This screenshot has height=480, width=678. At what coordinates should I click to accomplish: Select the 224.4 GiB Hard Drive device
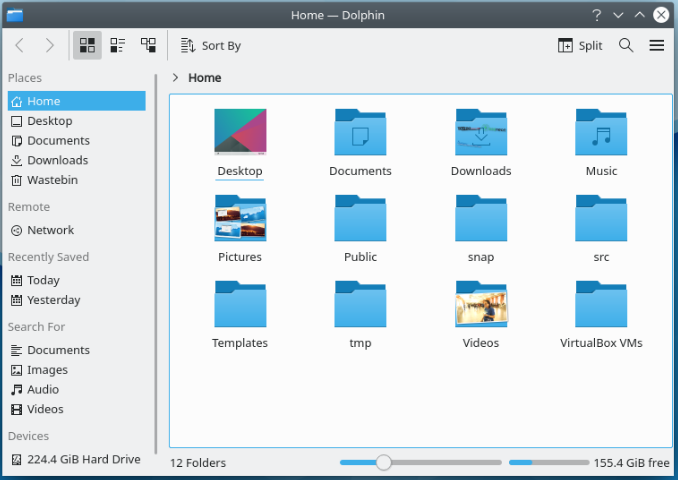coord(75,460)
